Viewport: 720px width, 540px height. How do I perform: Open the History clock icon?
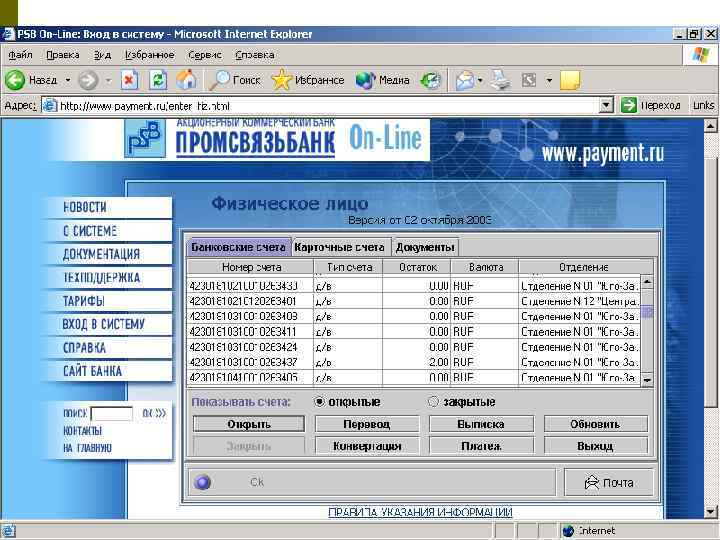[431, 80]
